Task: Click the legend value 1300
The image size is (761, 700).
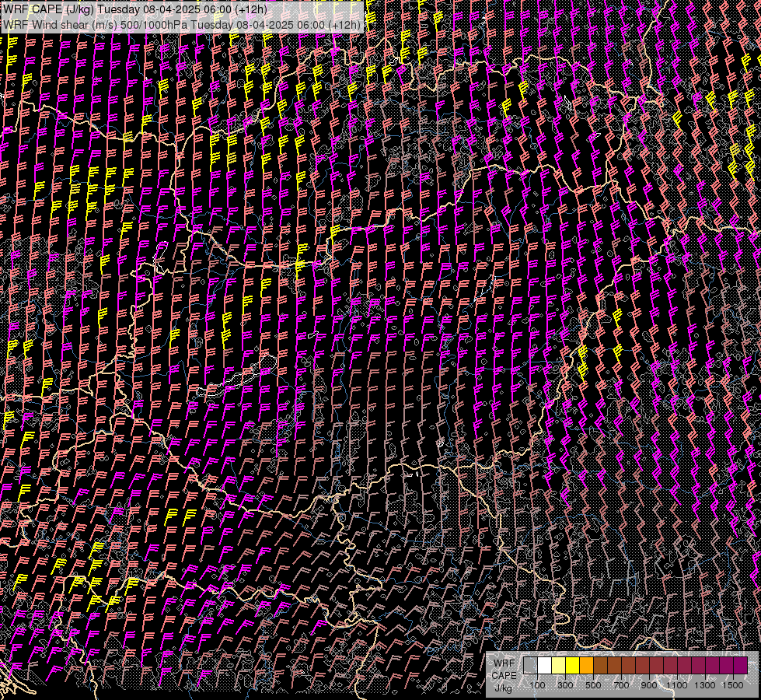Action: coord(705,685)
